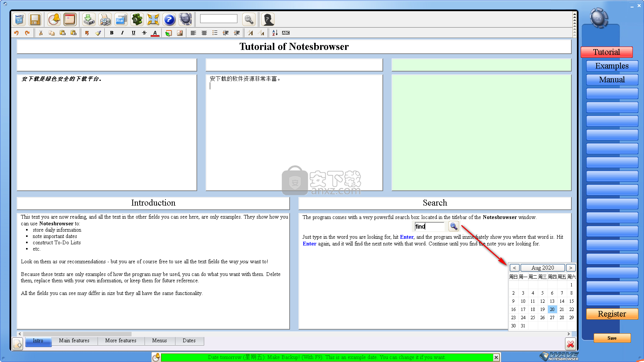Viewport: 644px width, 362px height.
Task: Apply strikethrough formatting
Action: tap(144, 33)
